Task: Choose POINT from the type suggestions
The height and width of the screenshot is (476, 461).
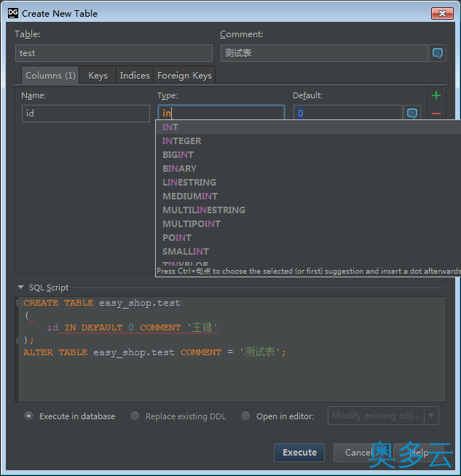Action: coord(308,238)
